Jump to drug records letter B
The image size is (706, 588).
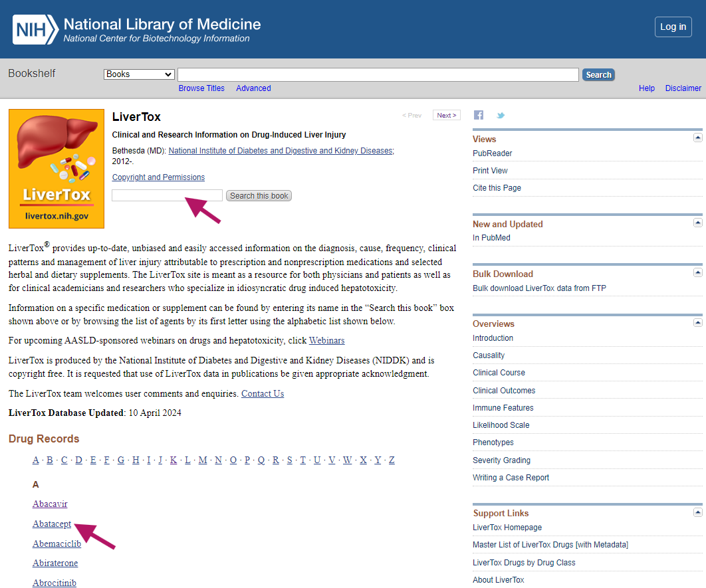(x=50, y=460)
